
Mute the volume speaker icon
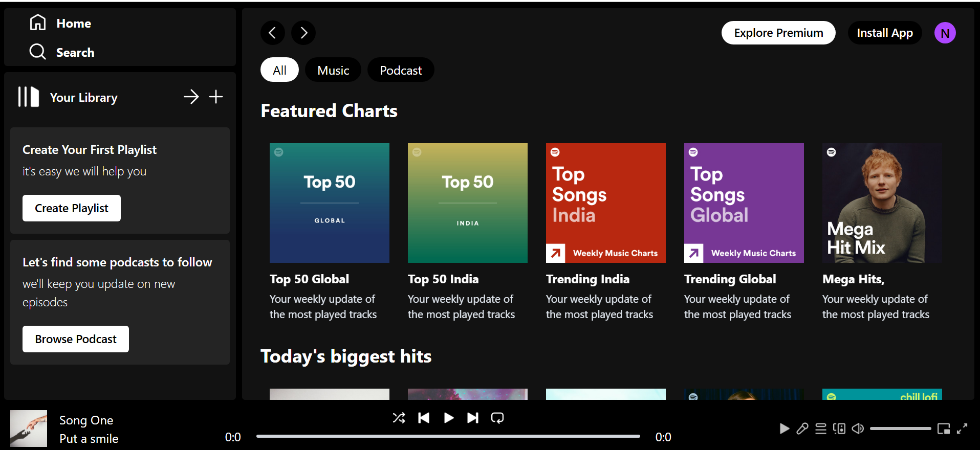tap(858, 429)
